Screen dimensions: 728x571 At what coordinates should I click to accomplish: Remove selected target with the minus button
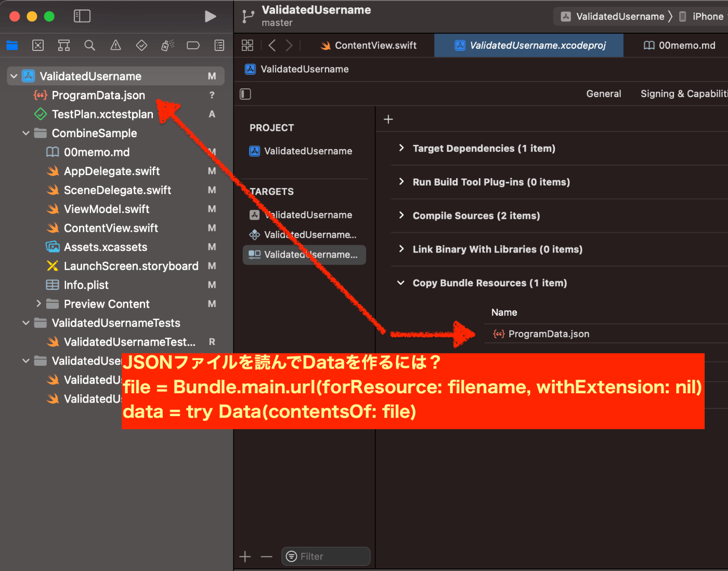pos(266,556)
